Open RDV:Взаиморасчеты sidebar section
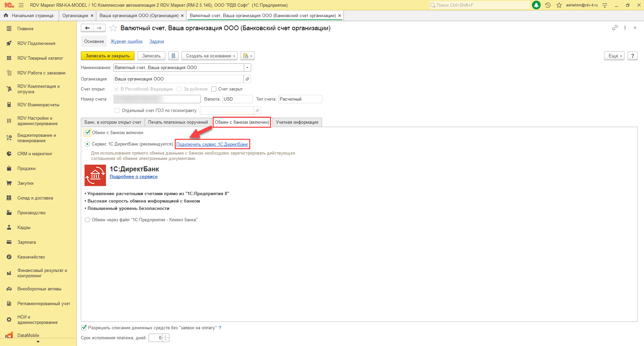This screenshot has height=346, width=644. (x=38, y=105)
